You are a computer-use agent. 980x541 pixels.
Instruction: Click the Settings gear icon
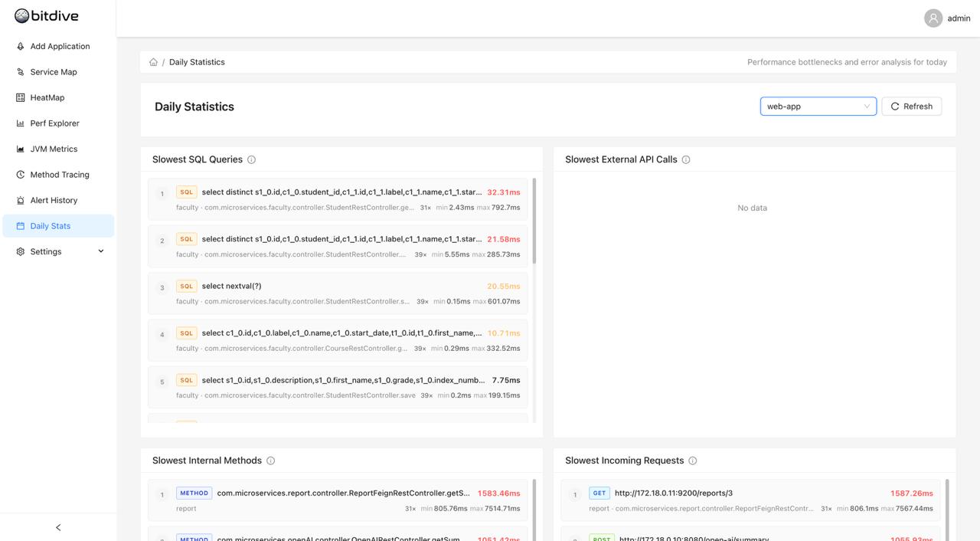[x=21, y=251]
